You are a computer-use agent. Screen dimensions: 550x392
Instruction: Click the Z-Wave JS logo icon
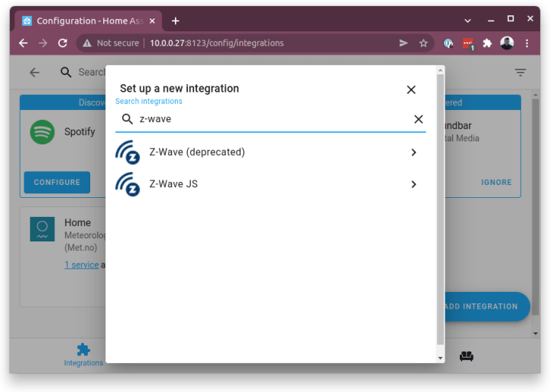click(128, 184)
